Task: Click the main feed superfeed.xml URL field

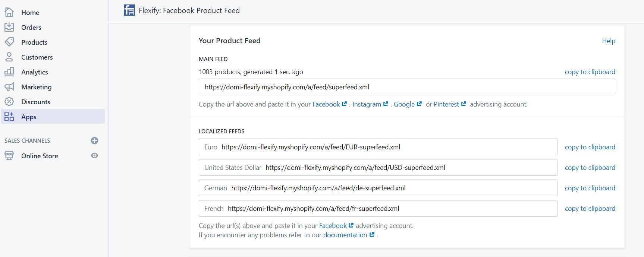Action: [407, 87]
